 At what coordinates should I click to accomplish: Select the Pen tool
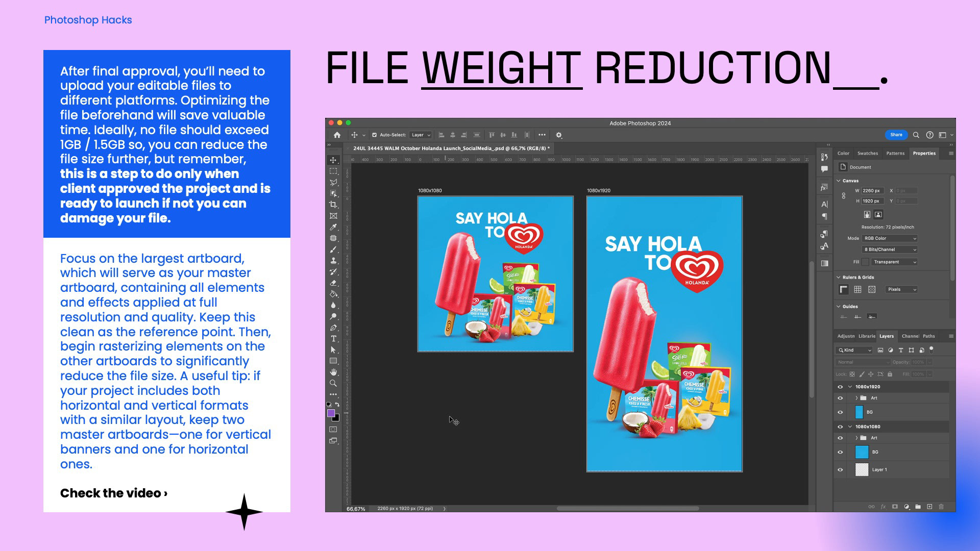coord(333,328)
